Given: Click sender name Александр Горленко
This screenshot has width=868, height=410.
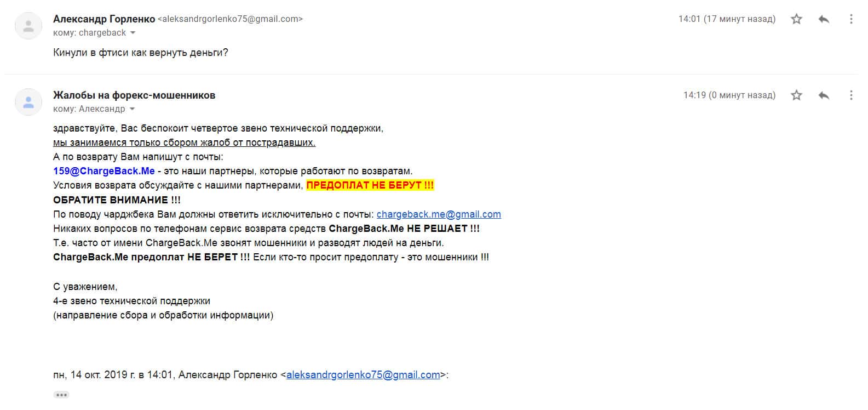Looking at the screenshot, I should coord(104,19).
